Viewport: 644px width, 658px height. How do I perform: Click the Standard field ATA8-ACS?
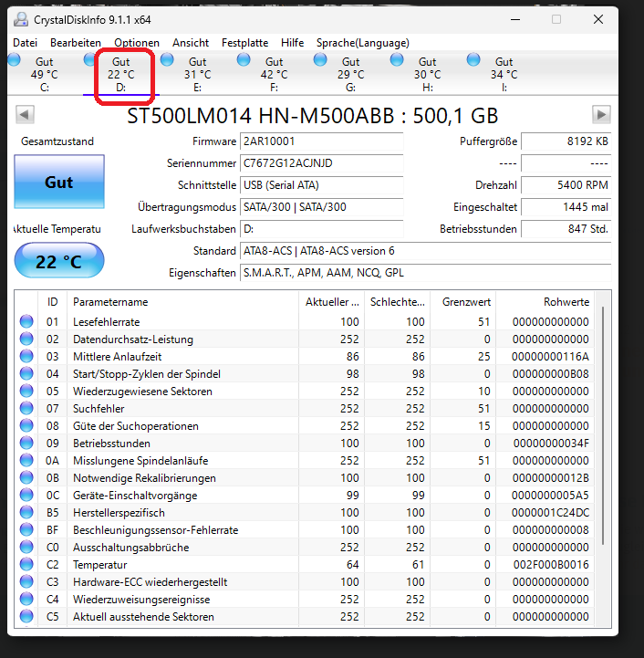pyautogui.click(x=425, y=251)
